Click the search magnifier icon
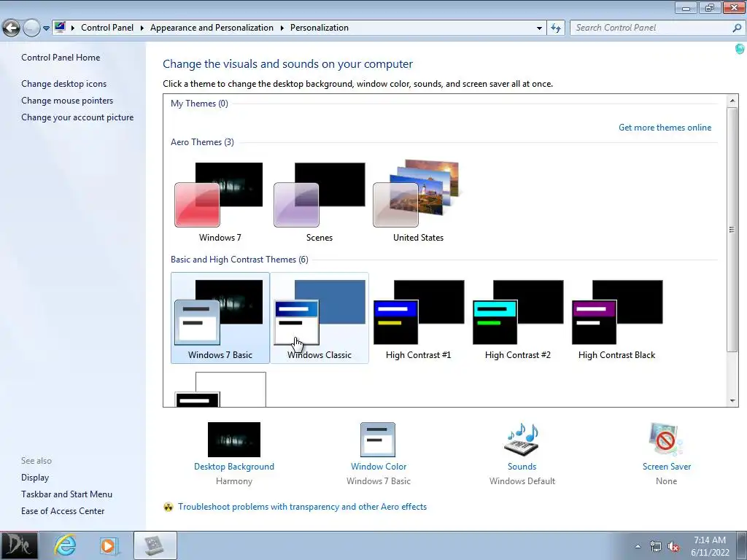 [x=737, y=28]
